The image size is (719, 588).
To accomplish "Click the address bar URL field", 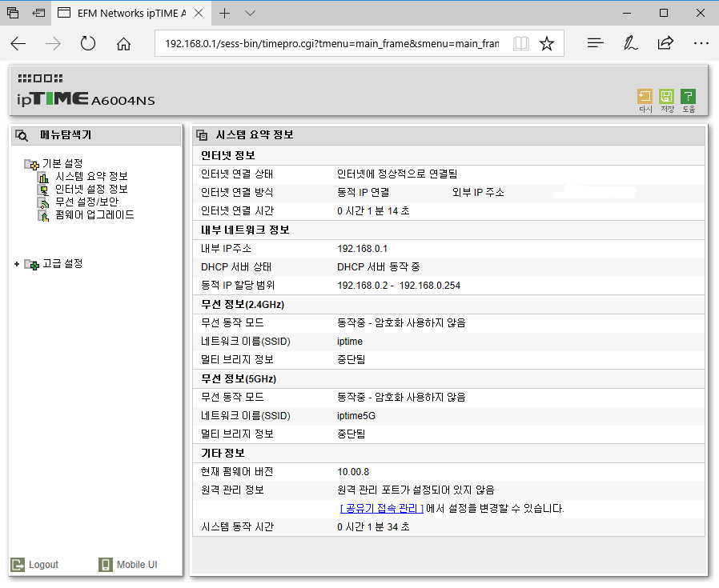I will pos(332,43).
